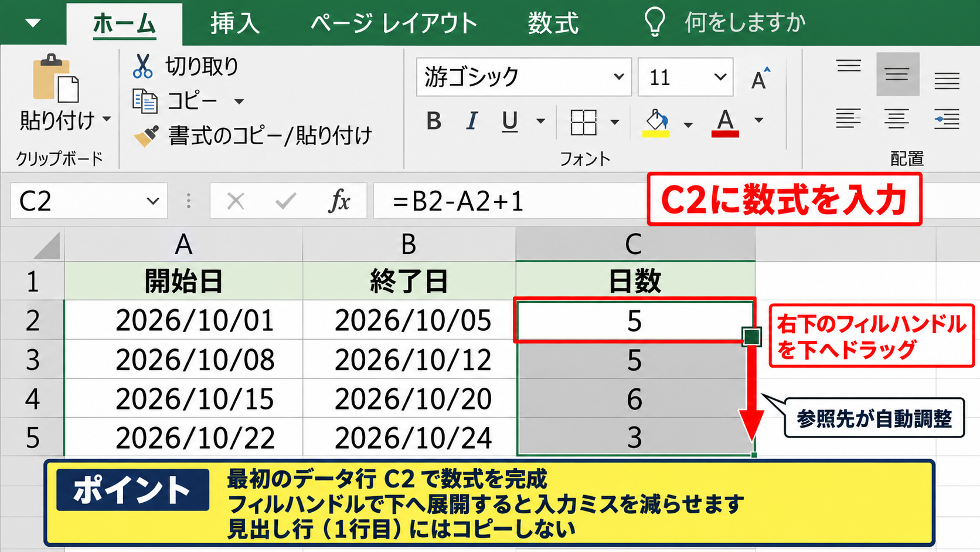Click the 書式のコピー/貼り付け label
The height and width of the screenshot is (552, 980).
pyautogui.click(x=270, y=136)
